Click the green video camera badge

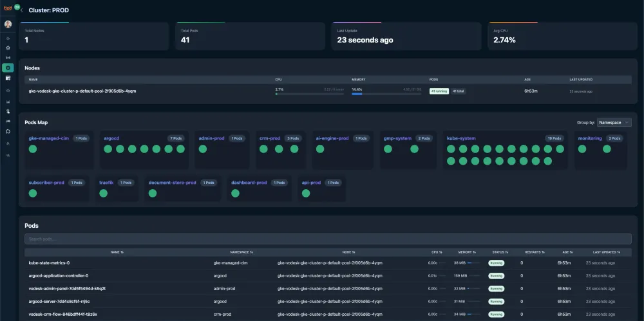(x=17, y=6)
